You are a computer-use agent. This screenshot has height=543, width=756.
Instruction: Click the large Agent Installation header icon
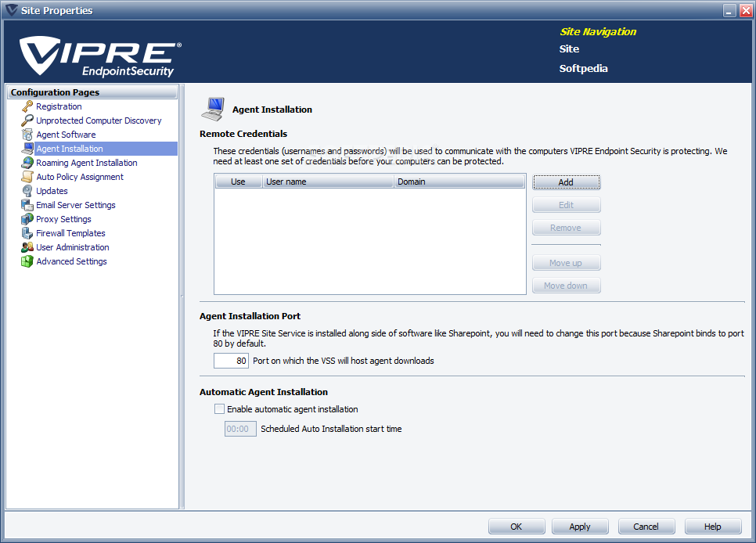213,109
